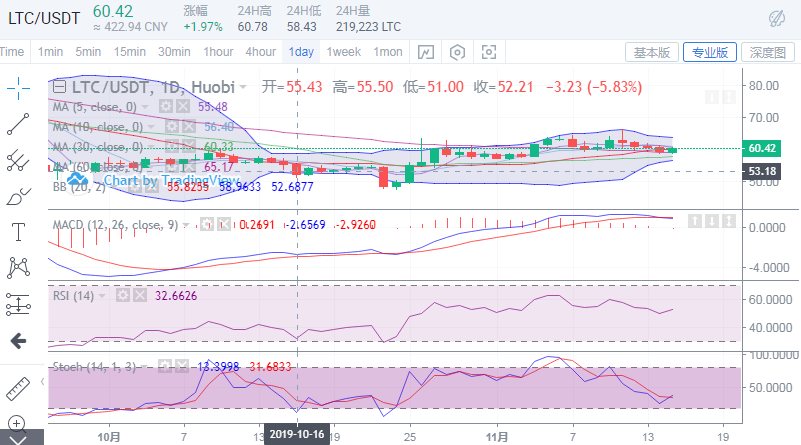
Task: Click the RSI value 32.6626
Action: coord(176,296)
